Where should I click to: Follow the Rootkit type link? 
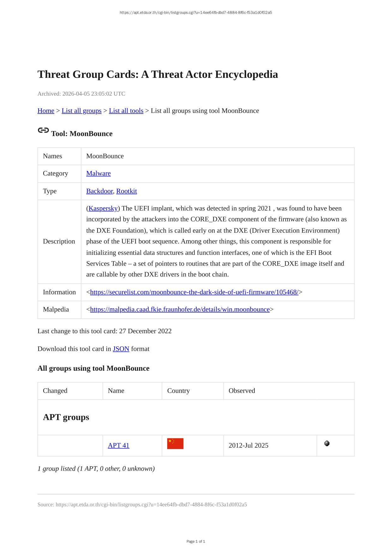click(127, 191)
